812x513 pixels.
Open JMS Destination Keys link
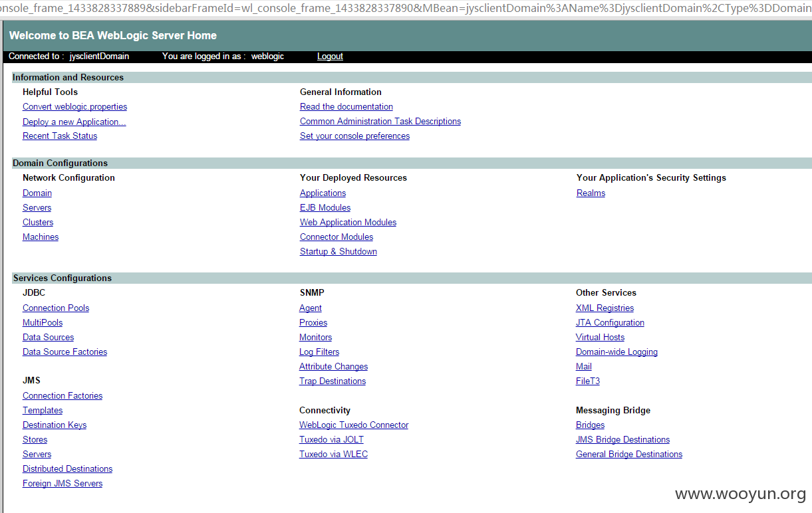pyautogui.click(x=55, y=425)
